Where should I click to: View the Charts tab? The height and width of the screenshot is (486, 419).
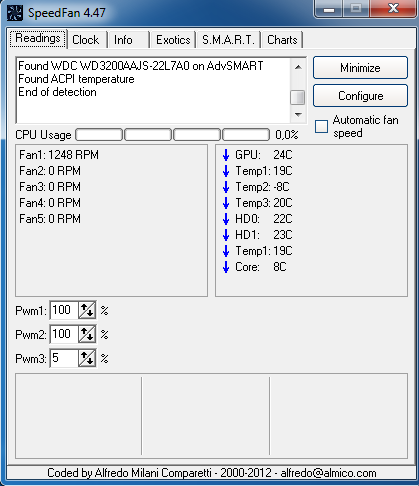pyautogui.click(x=282, y=40)
